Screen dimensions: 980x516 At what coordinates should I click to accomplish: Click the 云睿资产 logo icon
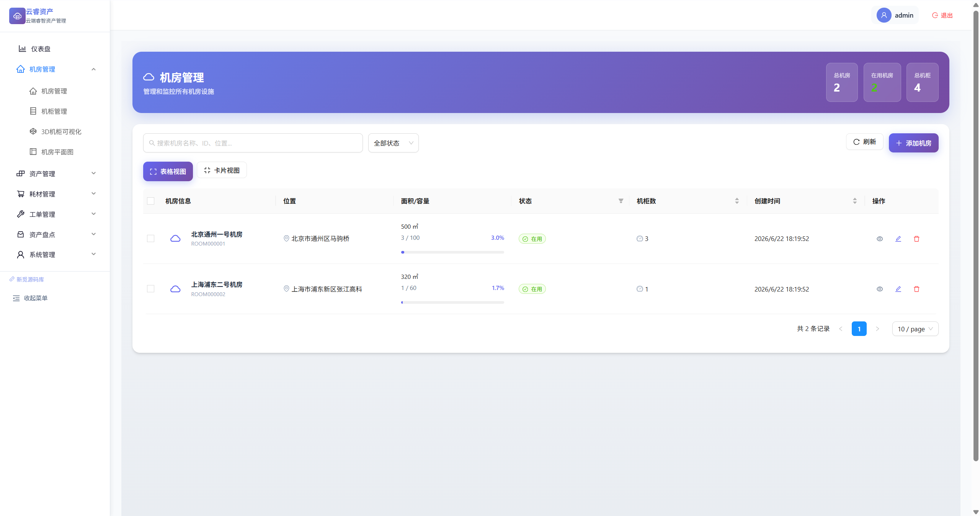coord(17,16)
